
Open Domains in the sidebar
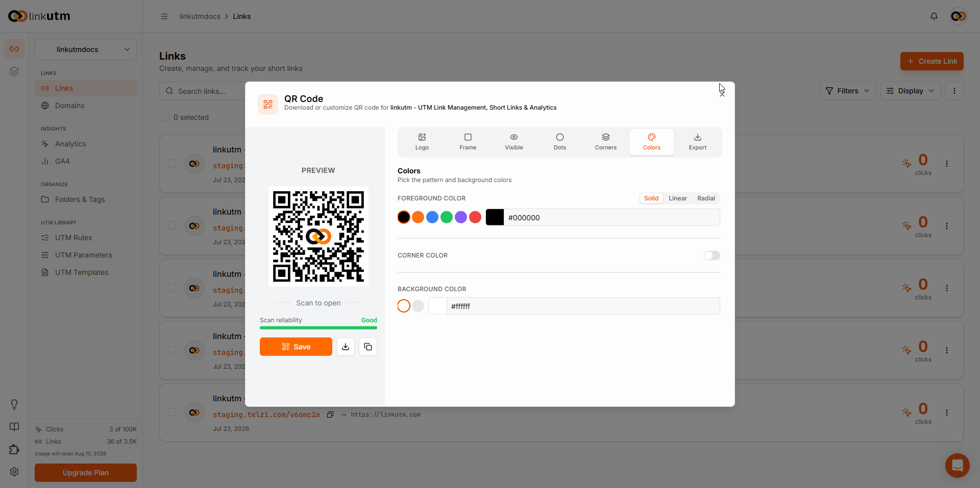[86, 106]
